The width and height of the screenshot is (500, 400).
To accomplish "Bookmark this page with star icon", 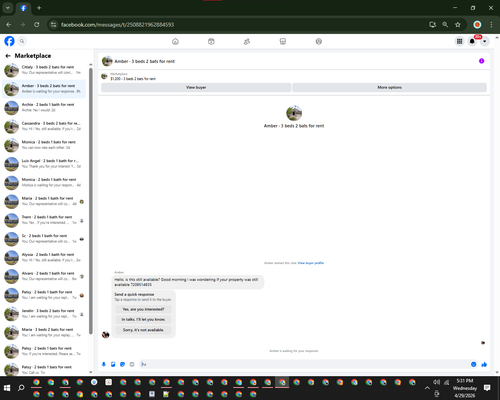I will coord(458,25).
